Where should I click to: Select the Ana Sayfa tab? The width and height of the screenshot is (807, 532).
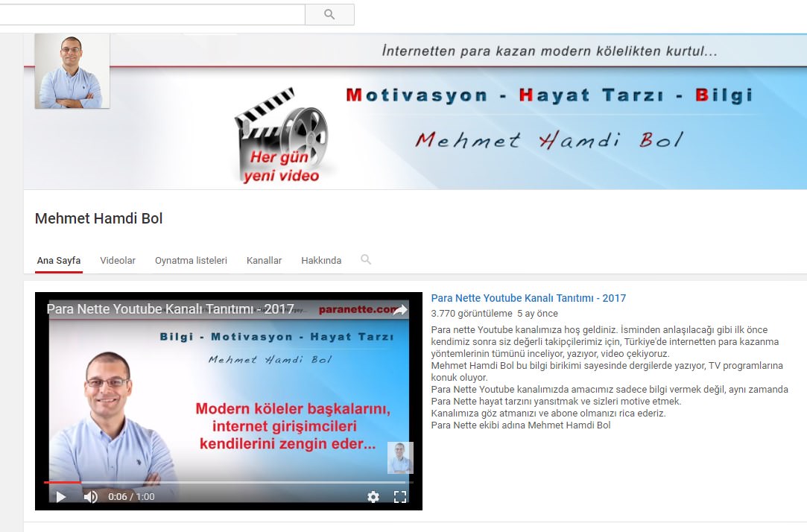pos(59,261)
